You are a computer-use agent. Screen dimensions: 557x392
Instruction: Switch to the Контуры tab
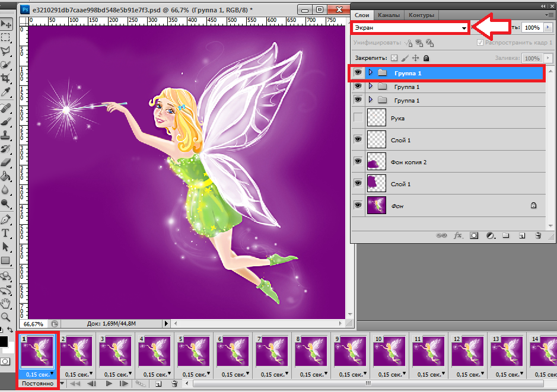pyautogui.click(x=421, y=15)
